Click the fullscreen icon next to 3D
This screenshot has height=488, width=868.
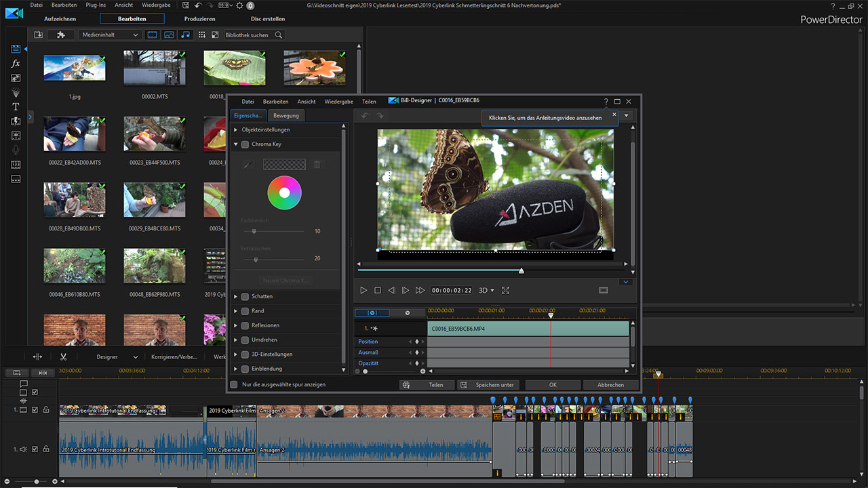pos(505,290)
